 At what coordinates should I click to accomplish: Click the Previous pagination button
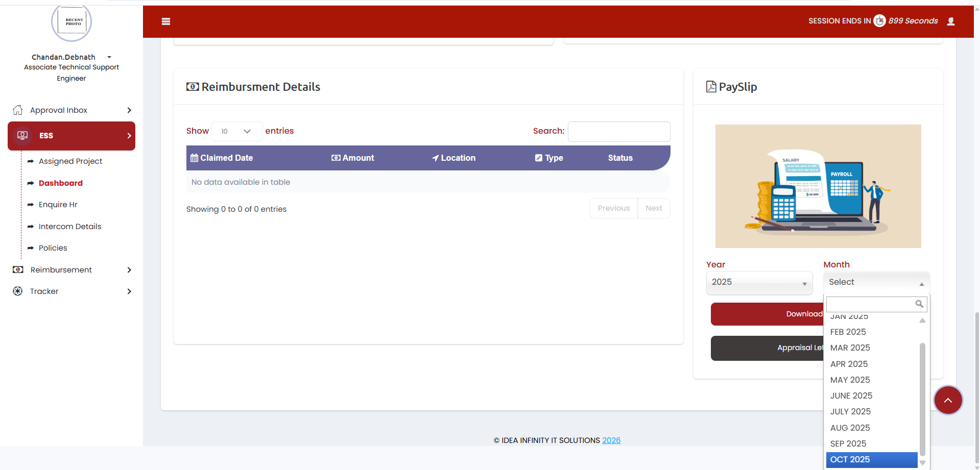pos(614,208)
